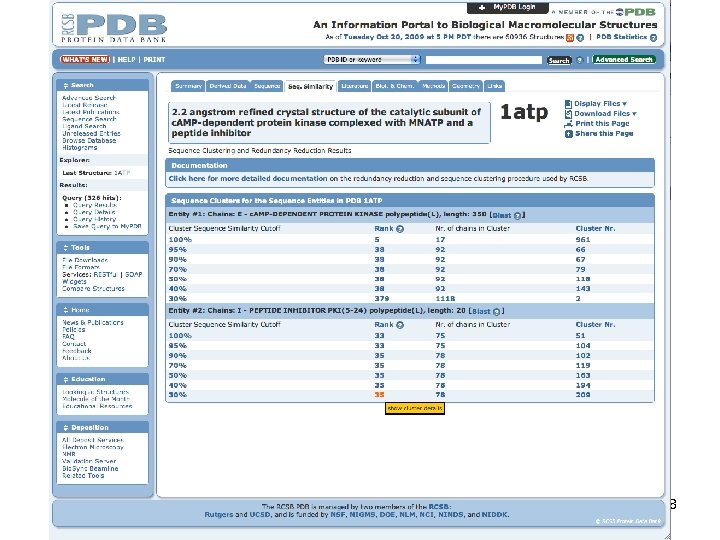Click Blast link for Entity #2

pos(481,311)
